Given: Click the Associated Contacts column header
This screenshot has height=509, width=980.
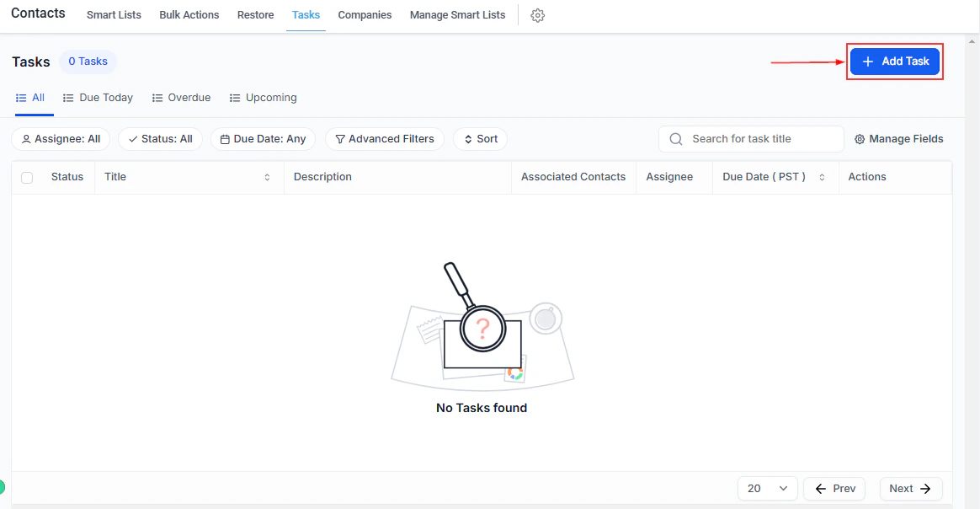Looking at the screenshot, I should [x=573, y=177].
